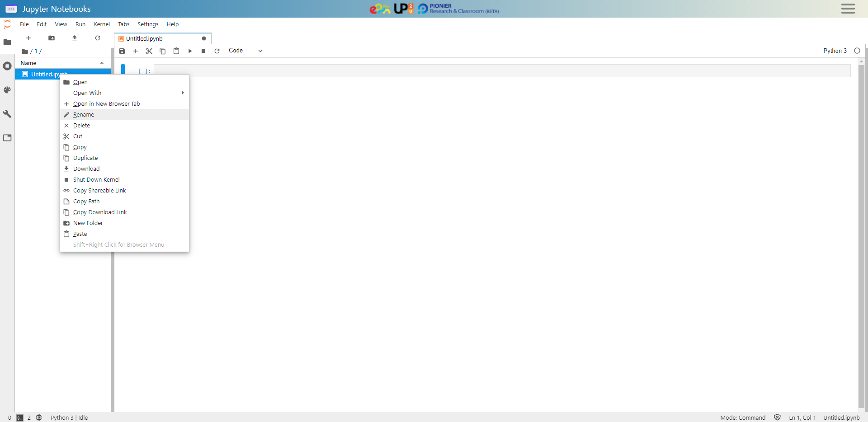Open the Commands palette sidebar icon

[7, 90]
